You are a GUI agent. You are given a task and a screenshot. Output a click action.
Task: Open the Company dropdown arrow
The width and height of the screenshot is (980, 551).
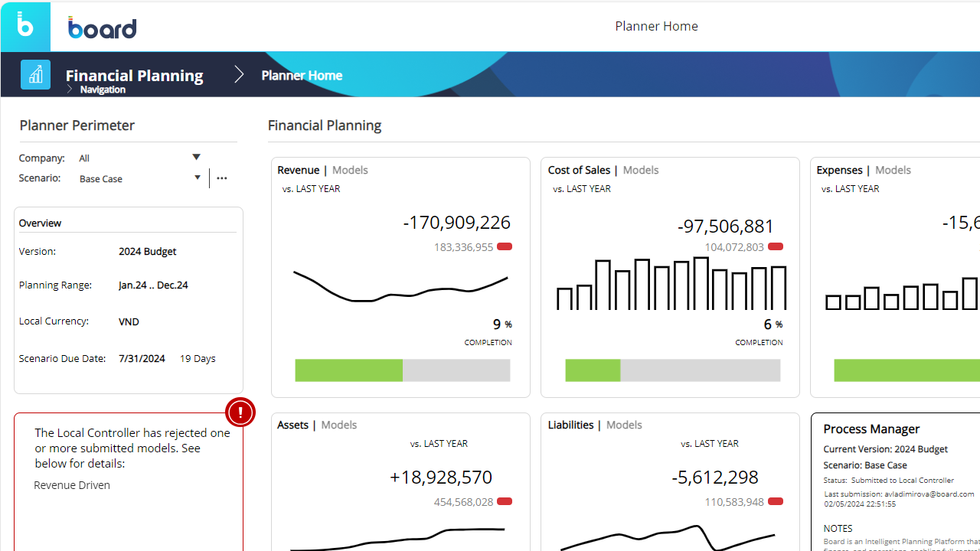pos(196,157)
